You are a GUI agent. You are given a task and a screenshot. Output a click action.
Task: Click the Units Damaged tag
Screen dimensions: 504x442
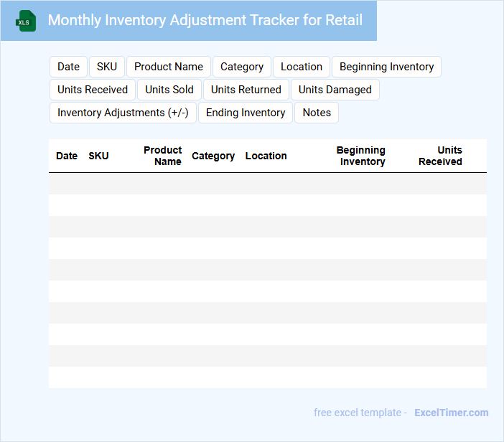(335, 90)
